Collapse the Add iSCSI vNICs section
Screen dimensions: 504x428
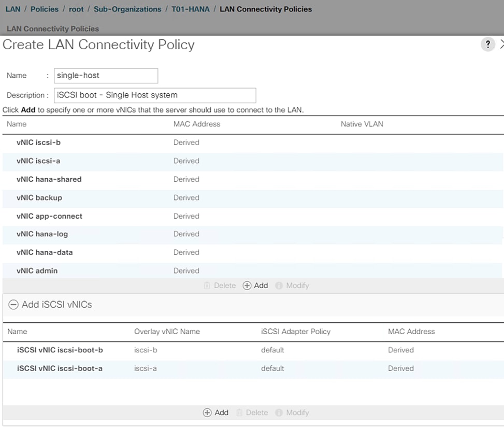(13, 305)
